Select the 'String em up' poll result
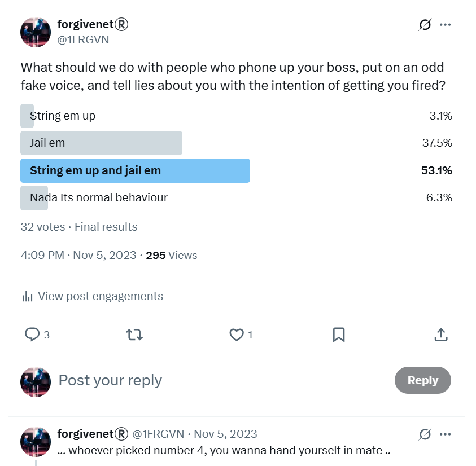The height and width of the screenshot is (466, 476). click(x=236, y=116)
